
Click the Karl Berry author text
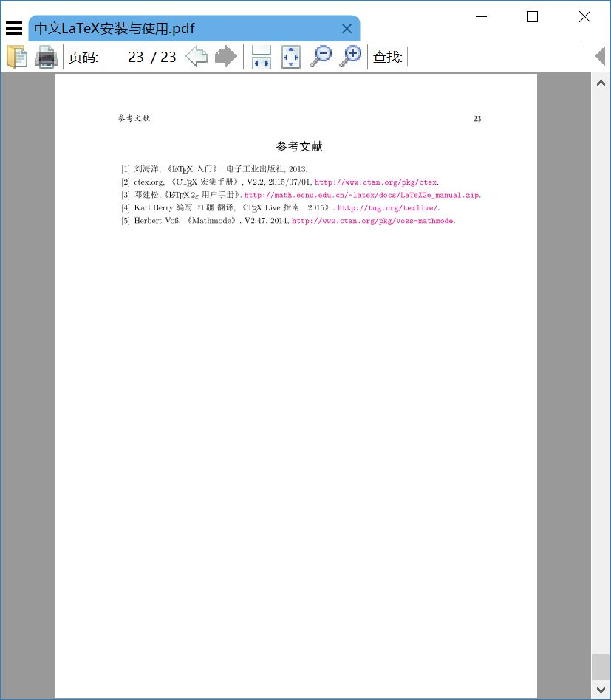pos(153,207)
